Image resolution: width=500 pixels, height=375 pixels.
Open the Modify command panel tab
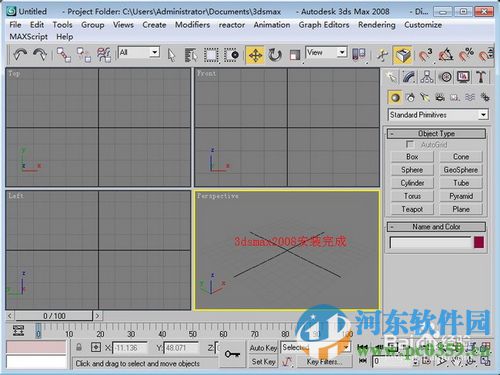[409, 77]
